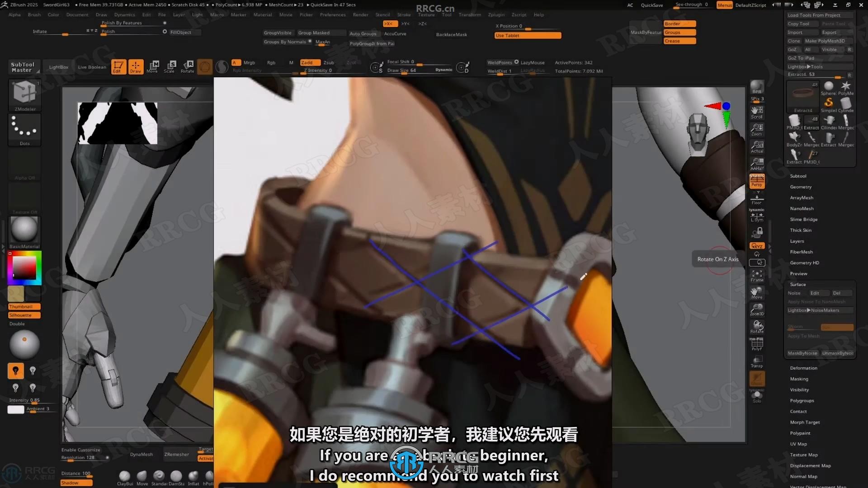Expand the NanoMesh section
This screenshot has width=868, height=488.
(802, 208)
